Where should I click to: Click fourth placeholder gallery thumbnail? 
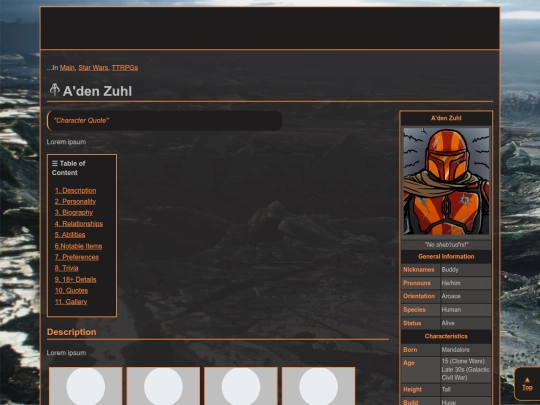(319, 386)
